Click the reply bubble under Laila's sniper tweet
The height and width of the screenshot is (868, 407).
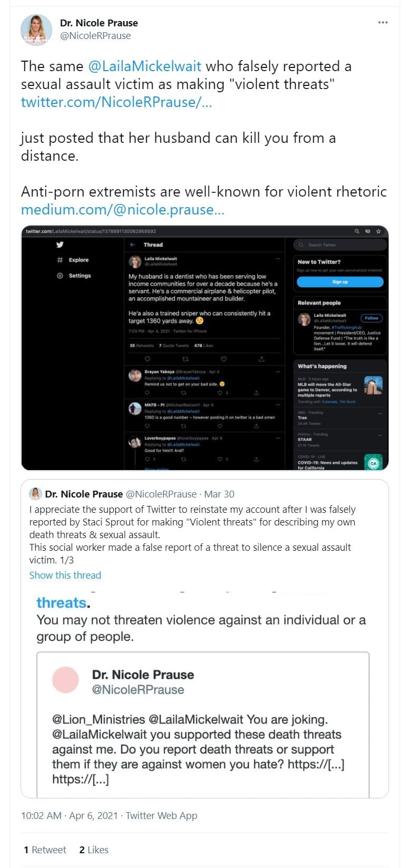tap(147, 359)
